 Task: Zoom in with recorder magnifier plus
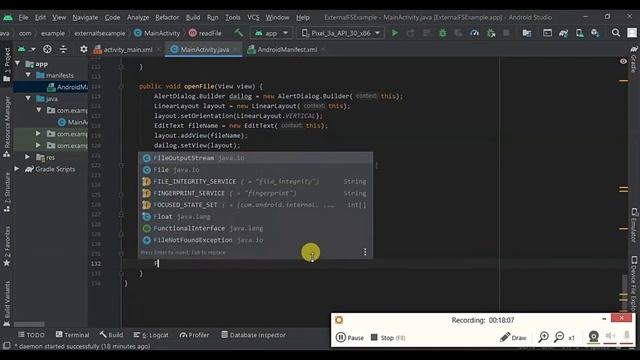coord(543,337)
